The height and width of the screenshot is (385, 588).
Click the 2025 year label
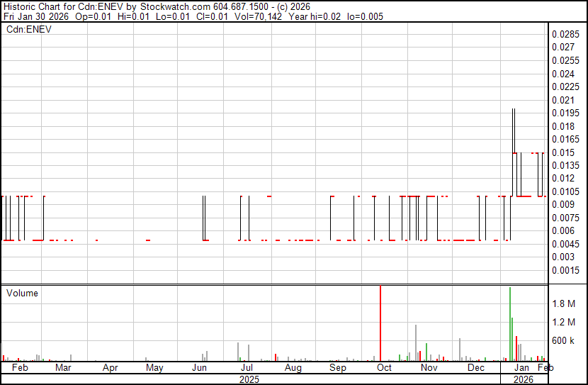[249, 379]
